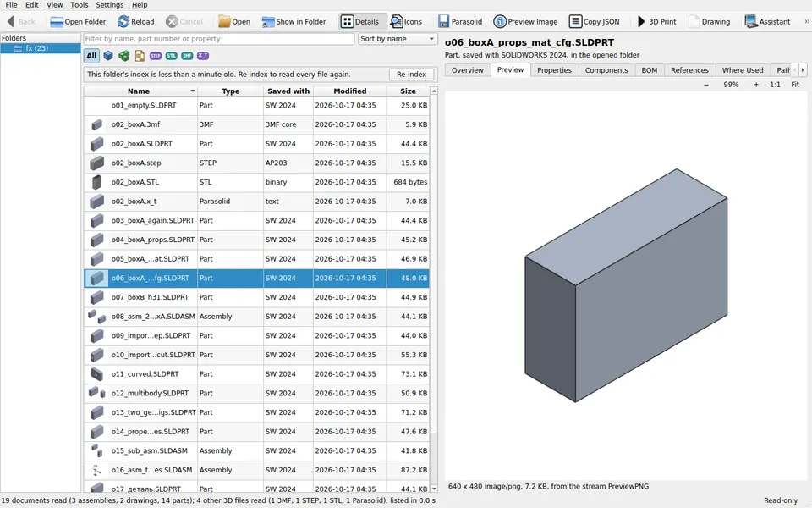Expand the toolbar overflow chevron
This screenshot has width=812, height=508.
point(806,22)
